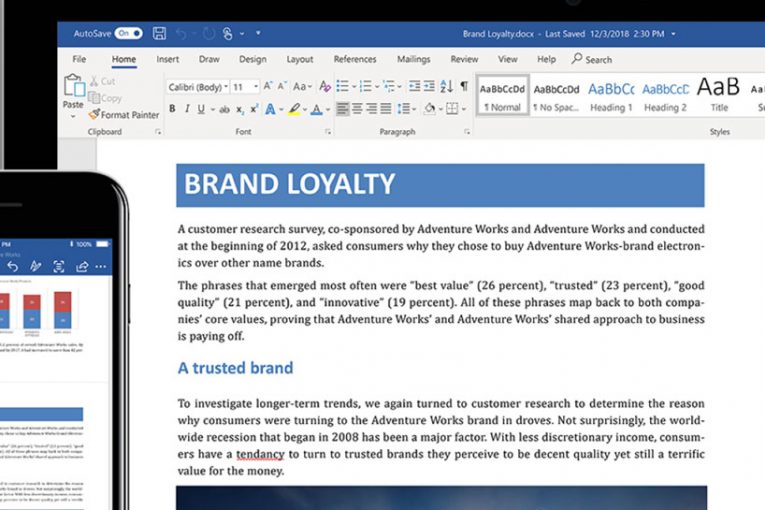The height and width of the screenshot is (510, 765).
Task: Click the "A trusted brand" heading
Action: tap(235, 368)
